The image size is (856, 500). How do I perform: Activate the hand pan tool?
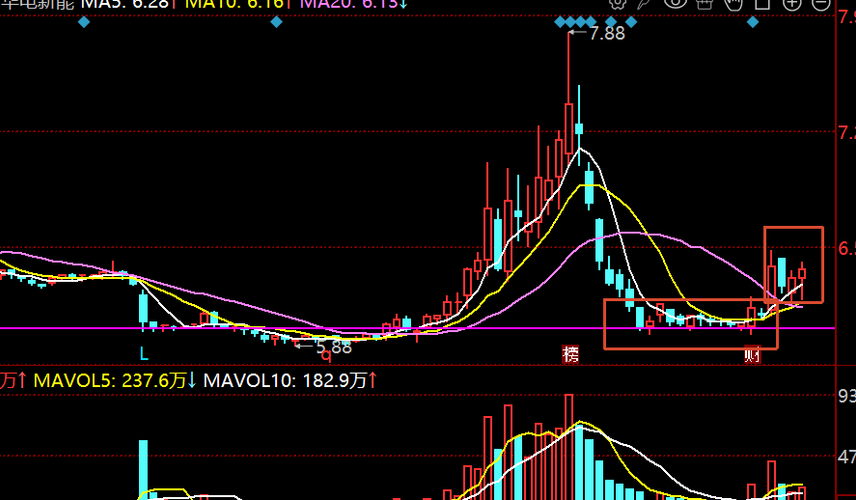(734, 4)
